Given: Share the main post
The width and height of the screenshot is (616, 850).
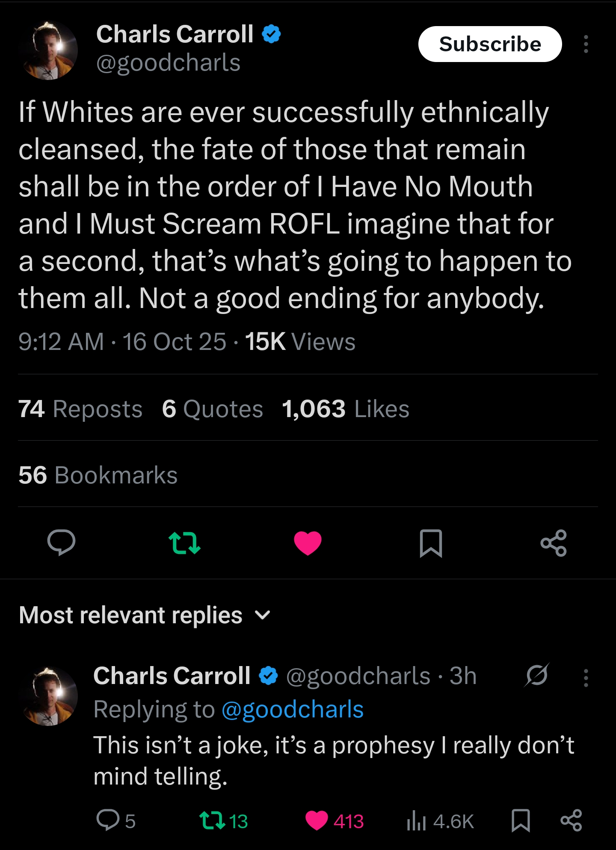Looking at the screenshot, I should (x=554, y=543).
